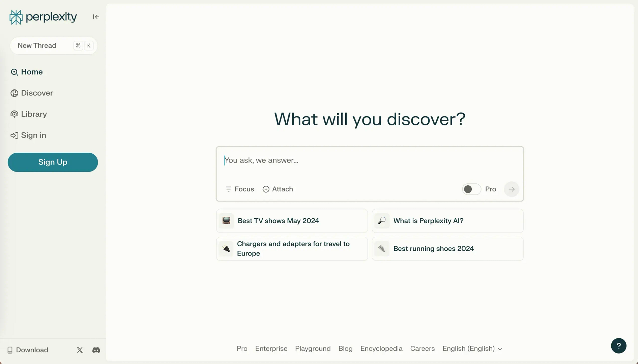Click the Library icon

tap(14, 114)
